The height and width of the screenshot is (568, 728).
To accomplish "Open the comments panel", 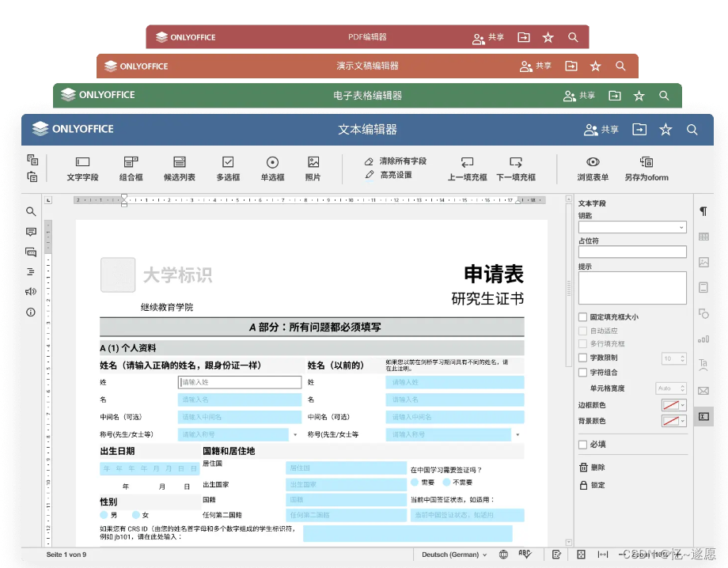I will tap(30, 232).
